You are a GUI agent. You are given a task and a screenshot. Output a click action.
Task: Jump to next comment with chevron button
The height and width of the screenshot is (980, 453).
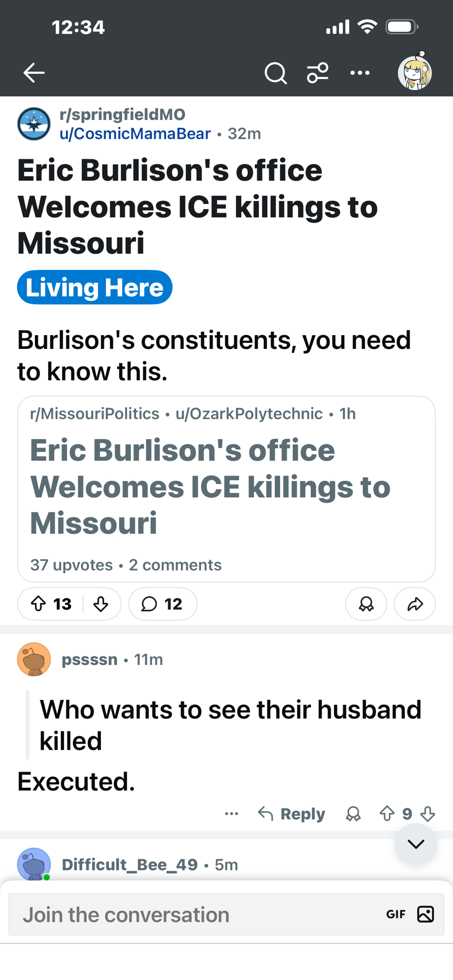click(416, 844)
